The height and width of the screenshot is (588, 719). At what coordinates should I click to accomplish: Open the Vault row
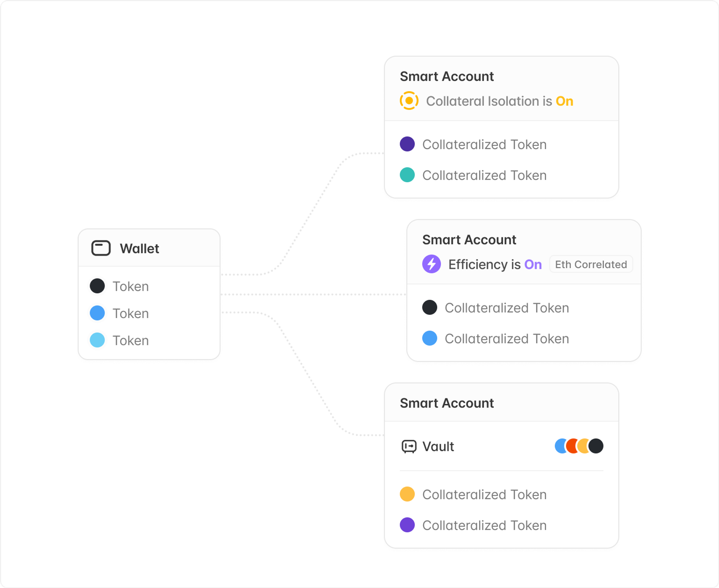click(x=438, y=447)
